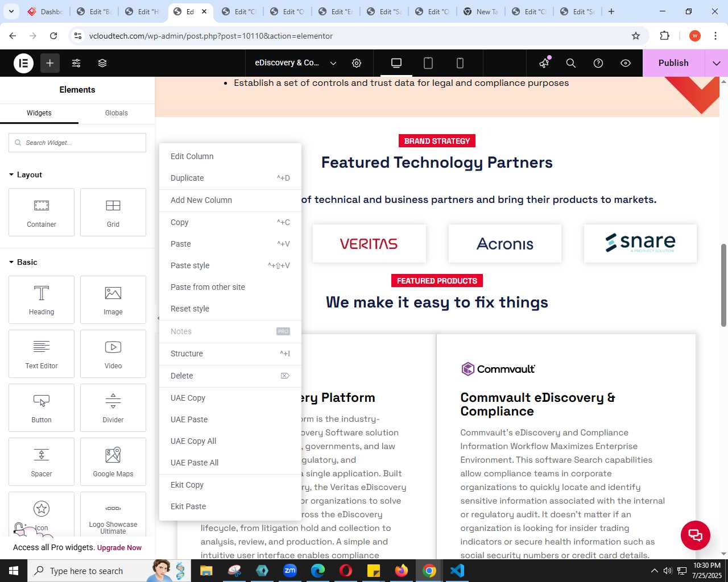Expand Publish options arrow
Viewport: 728px width, 582px height.
(717, 63)
